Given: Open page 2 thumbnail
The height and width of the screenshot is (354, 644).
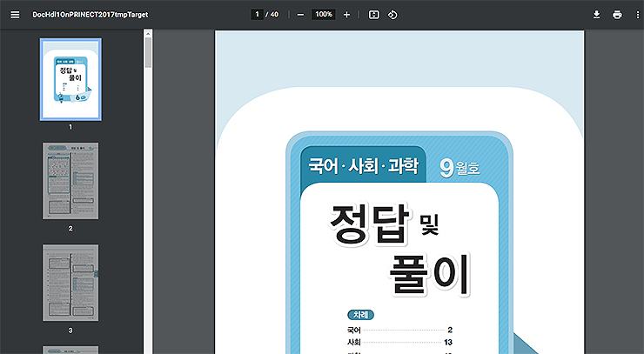Looking at the screenshot, I should [70, 181].
